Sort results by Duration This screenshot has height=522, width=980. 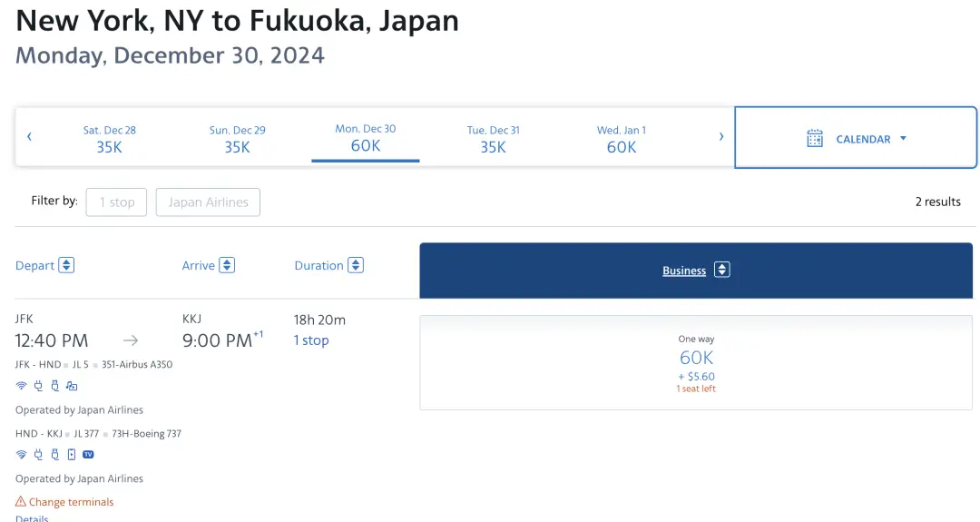tap(356, 266)
